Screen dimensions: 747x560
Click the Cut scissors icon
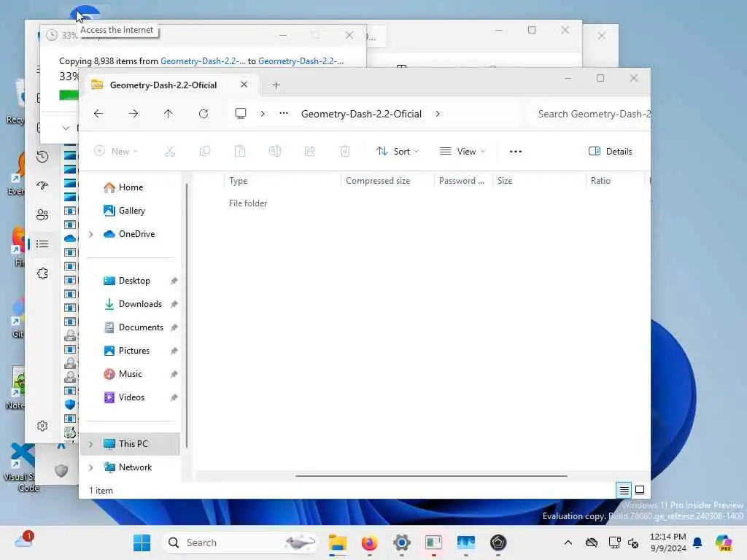pos(169,152)
